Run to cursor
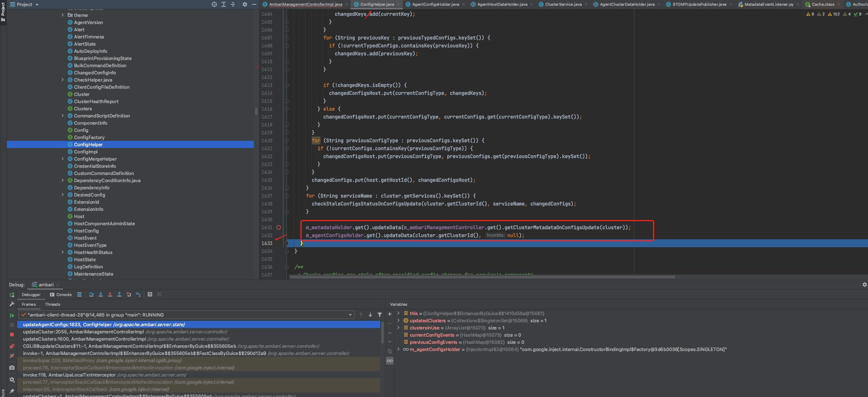868x397 pixels. coord(138,295)
